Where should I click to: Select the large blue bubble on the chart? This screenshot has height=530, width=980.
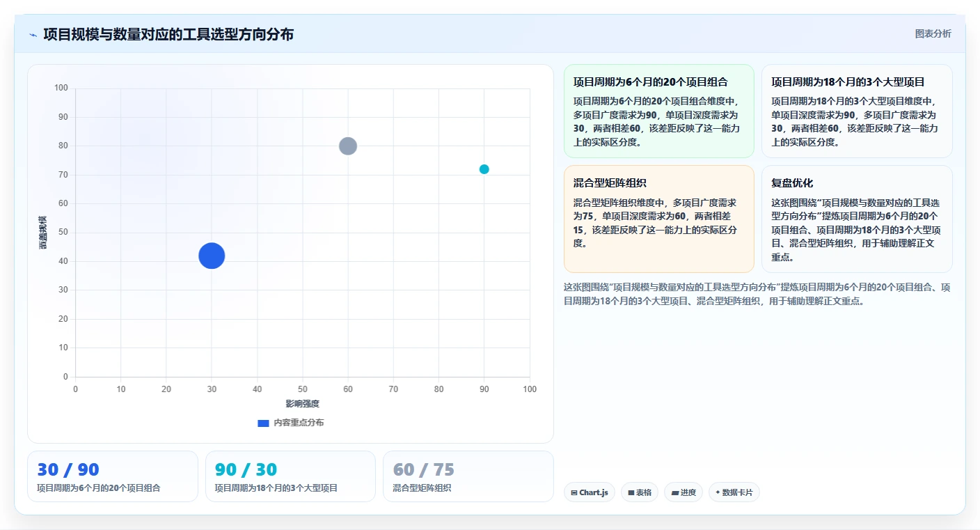[x=212, y=256]
